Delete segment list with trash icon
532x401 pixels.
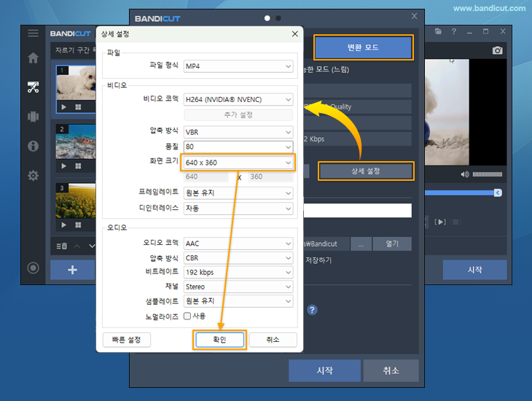(62, 246)
